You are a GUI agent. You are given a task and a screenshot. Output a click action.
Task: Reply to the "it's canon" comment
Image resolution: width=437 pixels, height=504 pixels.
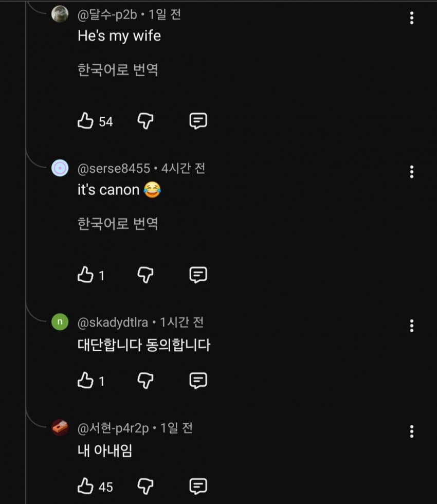[x=198, y=275]
